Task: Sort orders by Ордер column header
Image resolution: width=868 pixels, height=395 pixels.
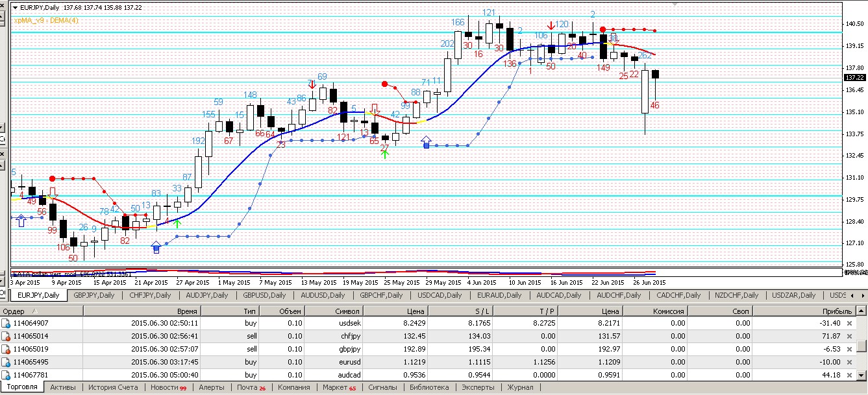Action: coord(42,311)
